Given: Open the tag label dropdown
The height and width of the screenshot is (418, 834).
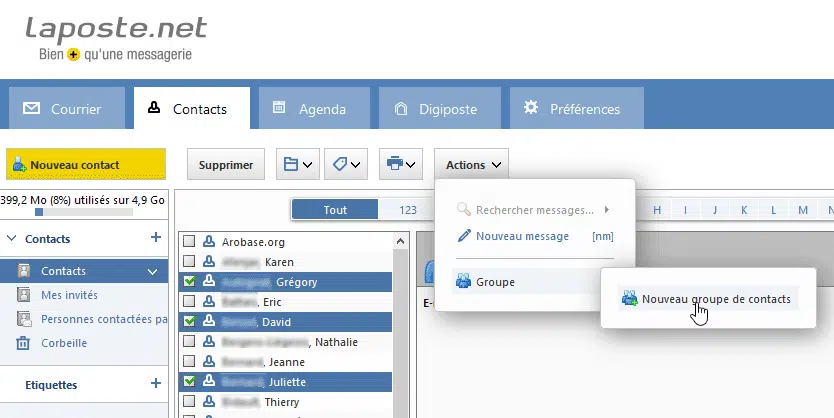Looking at the screenshot, I should pos(346,165).
